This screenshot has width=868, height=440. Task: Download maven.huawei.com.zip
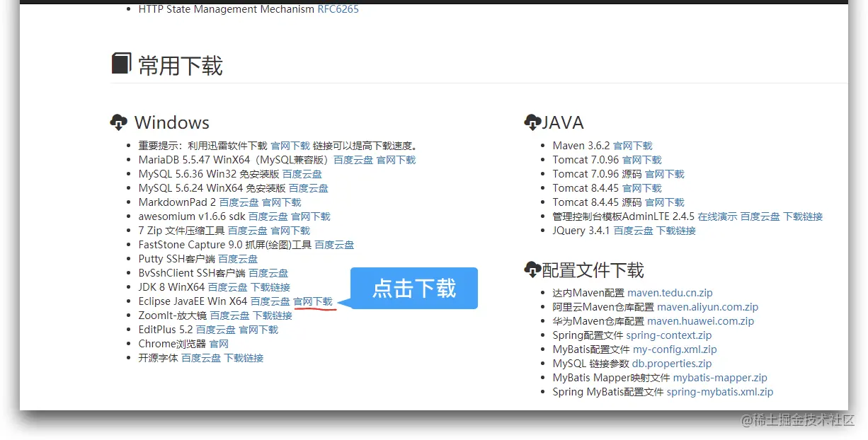(702, 321)
